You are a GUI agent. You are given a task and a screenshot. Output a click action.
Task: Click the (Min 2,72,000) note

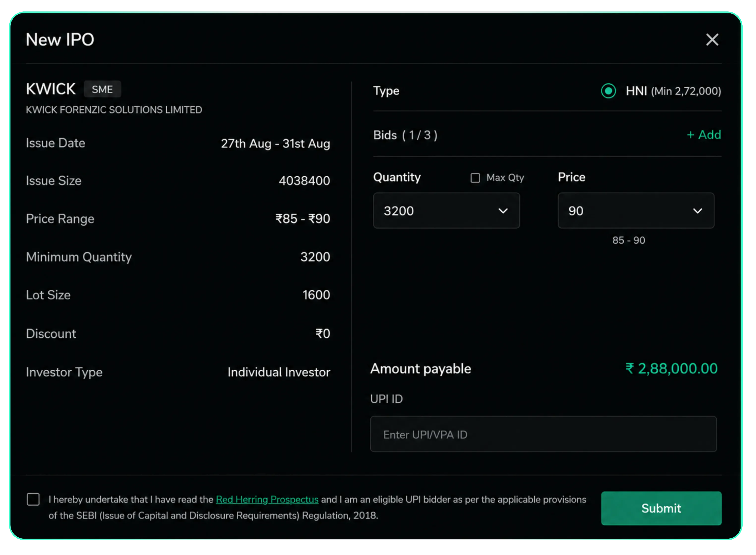click(x=686, y=91)
